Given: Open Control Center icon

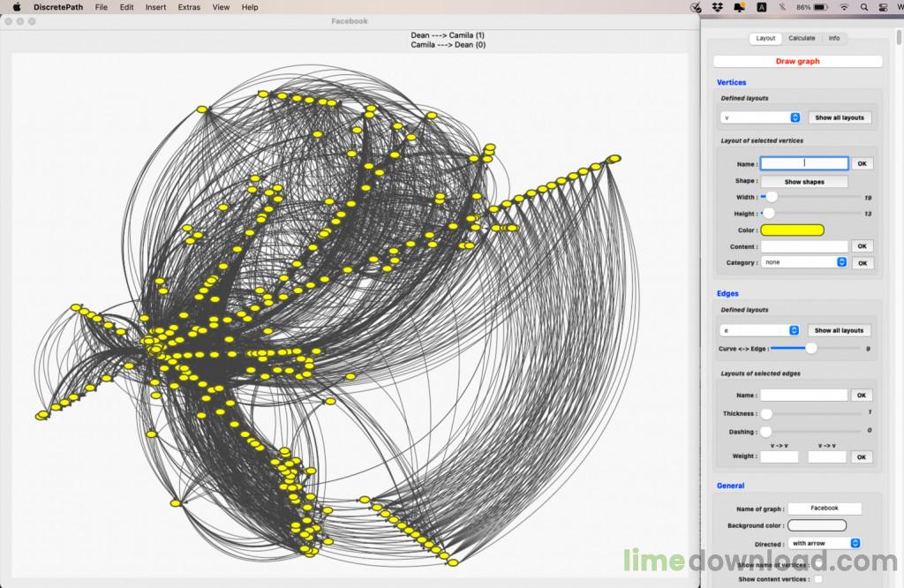Looking at the screenshot, I should coord(883,7).
